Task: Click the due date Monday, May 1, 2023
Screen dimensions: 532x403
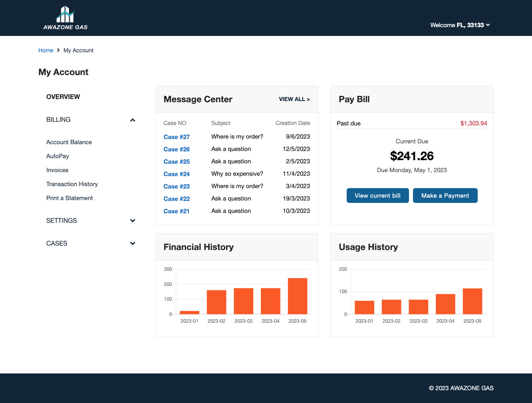Action: [412, 170]
